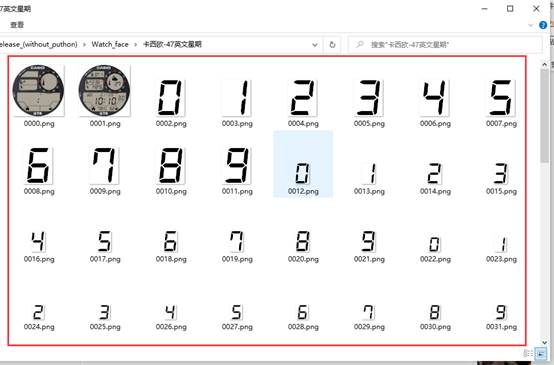This screenshot has height=365, width=554.
Task: Select the 0028.png file
Action: coord(303,317)
